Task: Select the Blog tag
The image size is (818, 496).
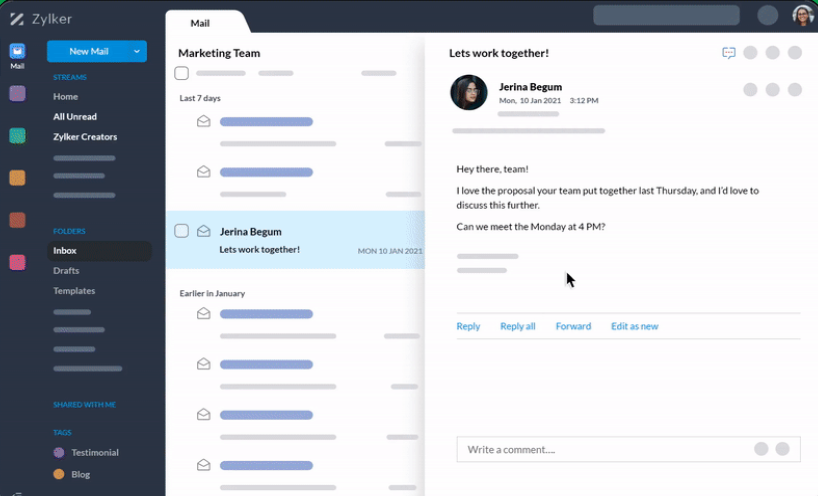Action: (x=80, y=474)
